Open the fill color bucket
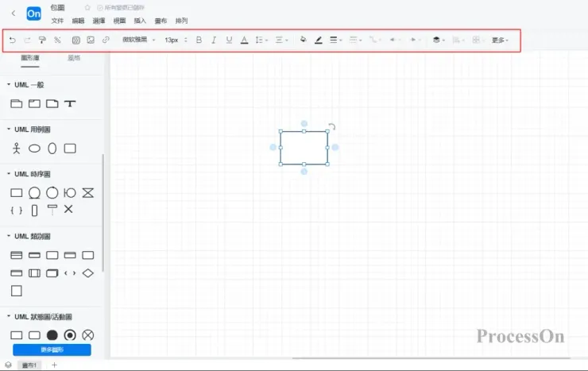The width and height of the screenshot is (588, 371). click(x=303, y=40)
